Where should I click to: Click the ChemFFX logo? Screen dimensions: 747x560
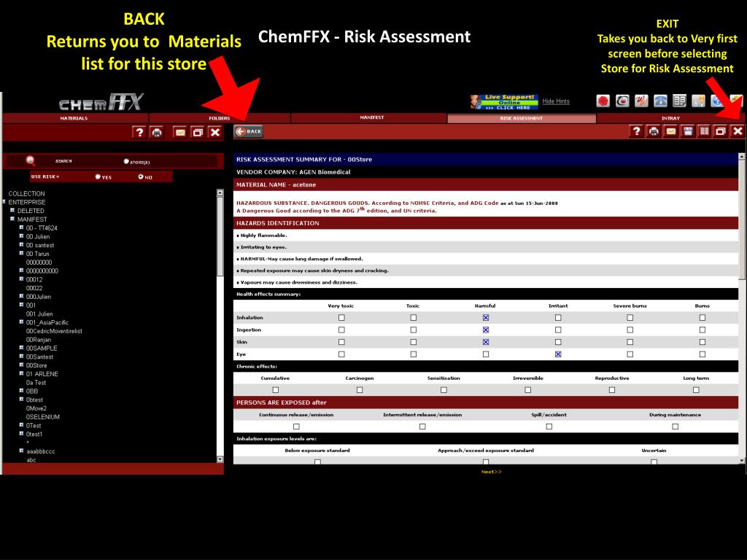(101, 102)
